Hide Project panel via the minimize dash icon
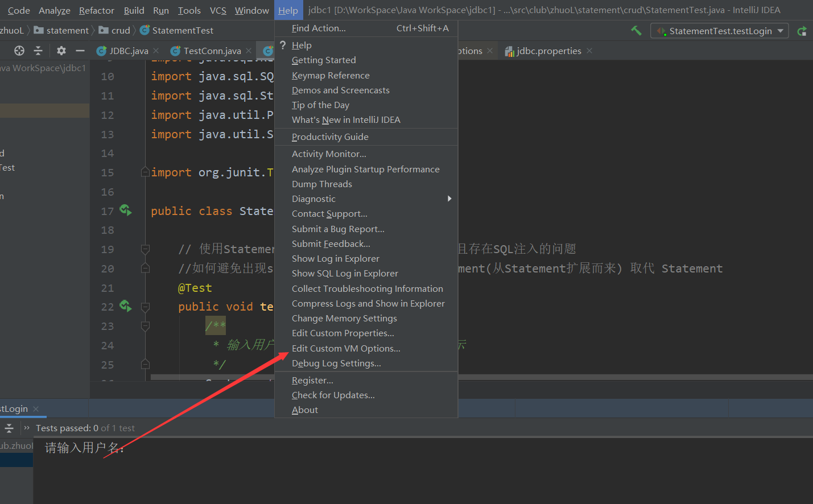The width and height of the screenshot is (813, 504). coord(79,50)
